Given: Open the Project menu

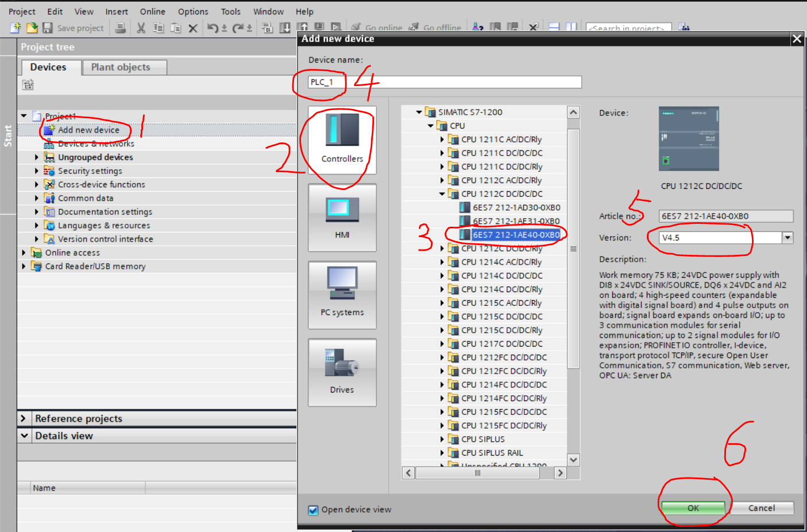Looking at the screenshot, I should pos(22,11).
